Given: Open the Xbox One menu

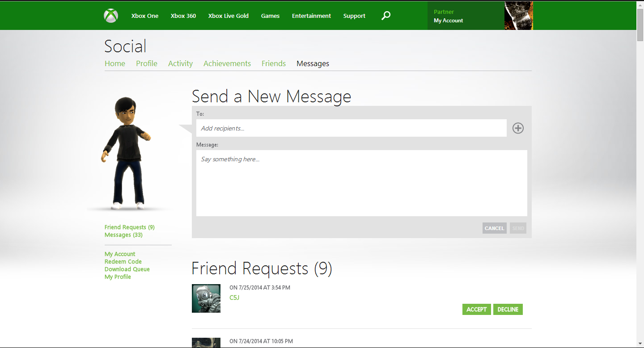Looking at the screenshot, I should click(145, 16).
